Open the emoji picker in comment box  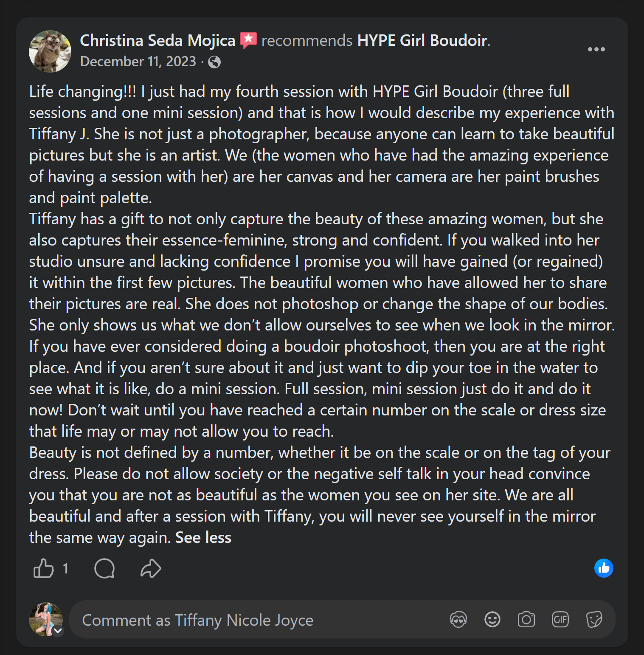coord(492,619)
